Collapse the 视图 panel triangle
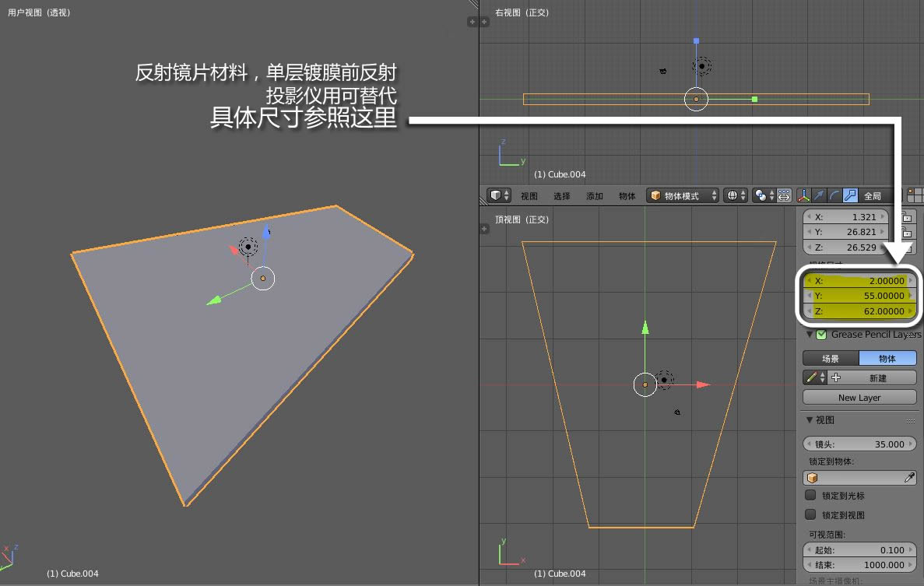The width and height of the screenshot is (924, 586). [810, 420]
